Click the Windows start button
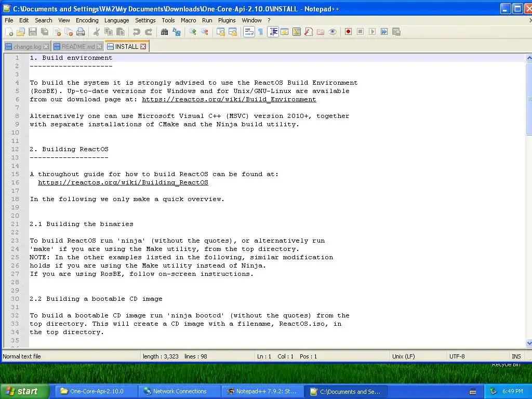This screenshot has width=532, height=399. point(25,391)
